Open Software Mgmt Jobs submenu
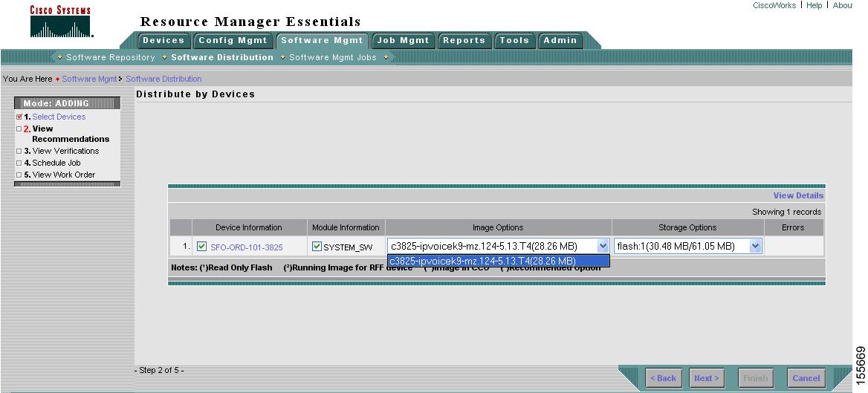This screenshot has height=393, width=868. [x=333, y=57]
